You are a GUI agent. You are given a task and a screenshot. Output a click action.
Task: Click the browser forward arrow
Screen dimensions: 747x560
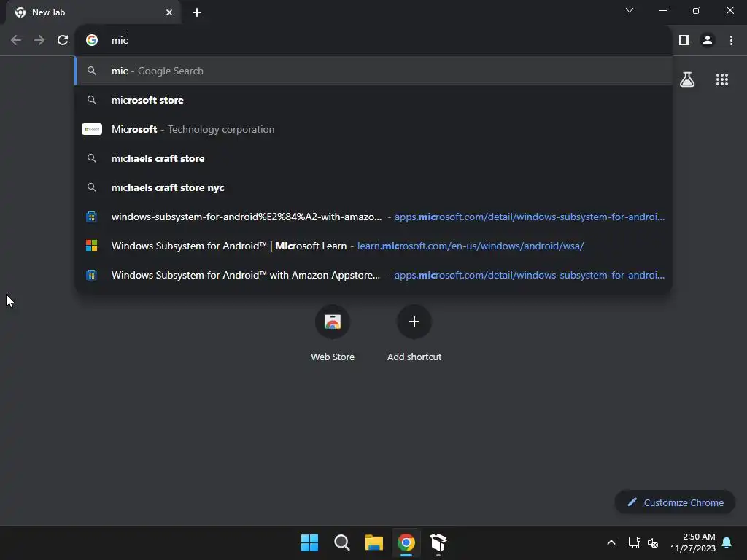[x=39, y=41]
